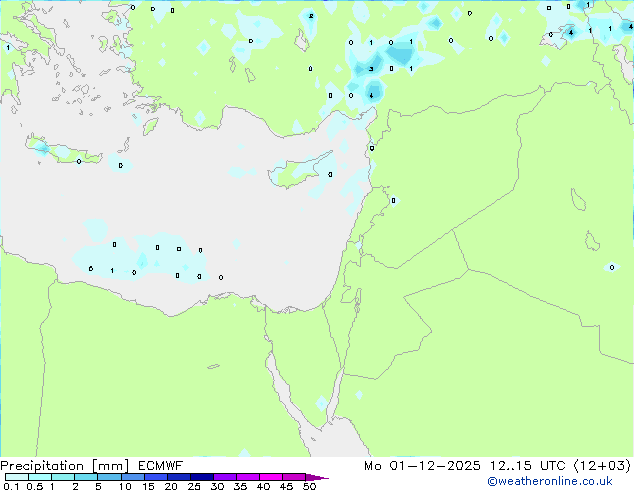
Task: Click the 20–25 mm dark blue swatch
Action: 179,477
